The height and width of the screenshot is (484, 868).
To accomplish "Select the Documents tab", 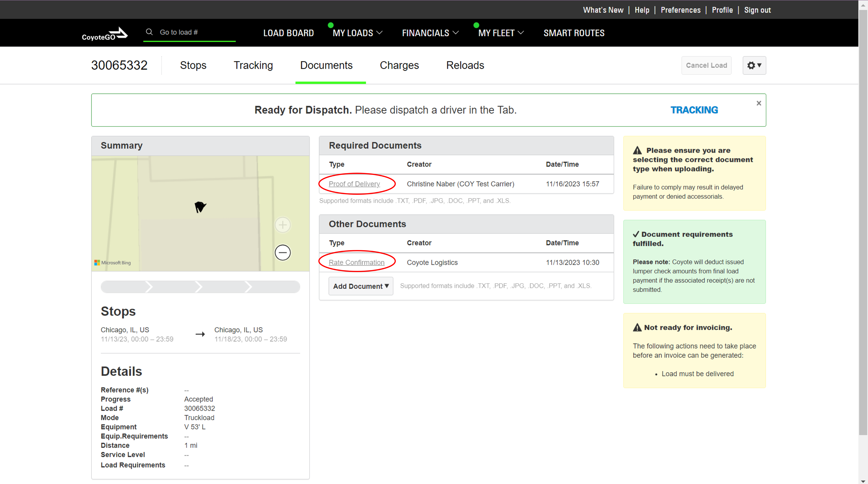I will pyautogui.click(x=327, y=65).
